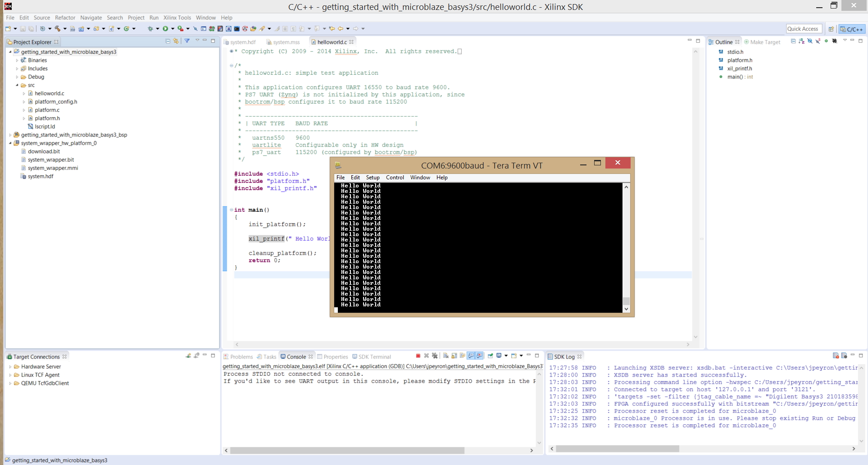Click the Back navigation arrow in toolbar
This screenshot has height=465, width=868.
click(x=341, y=29)
